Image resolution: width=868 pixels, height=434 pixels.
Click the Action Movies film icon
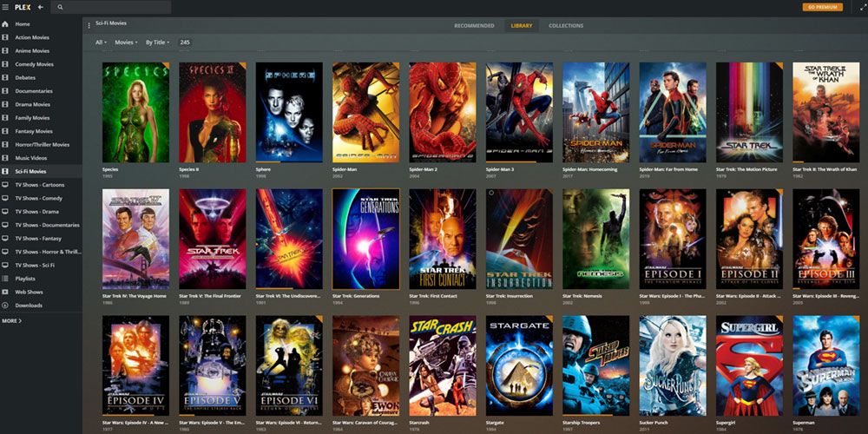pyautogui.click(x=5, y=37)
